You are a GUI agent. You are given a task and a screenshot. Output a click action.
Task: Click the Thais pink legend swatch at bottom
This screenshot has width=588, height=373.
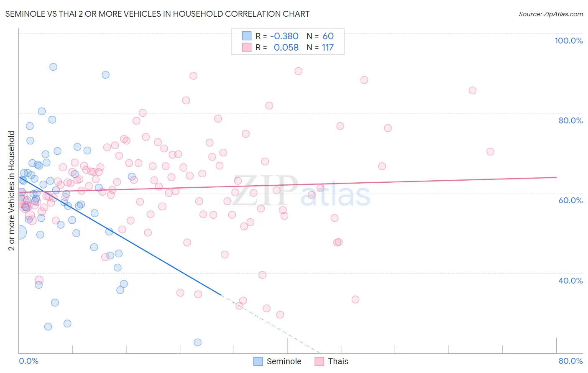click(x=320, y=361)
